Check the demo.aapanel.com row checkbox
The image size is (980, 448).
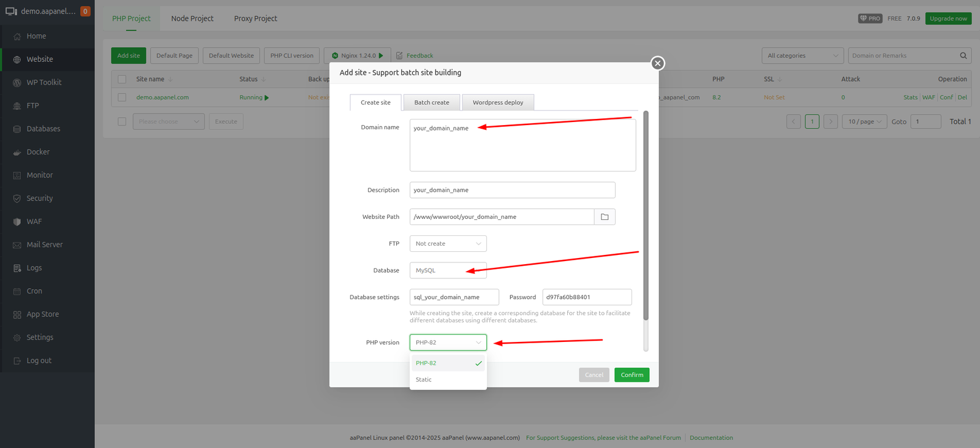122,97
